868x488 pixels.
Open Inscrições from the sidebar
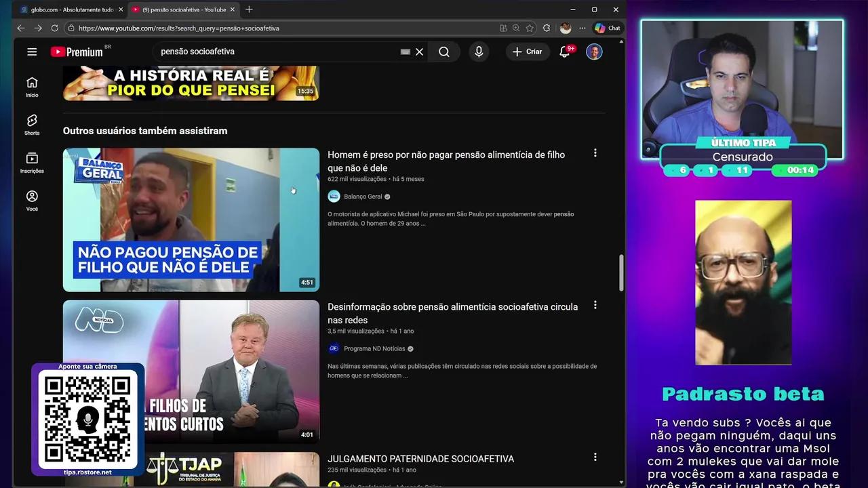pos(32,163)
